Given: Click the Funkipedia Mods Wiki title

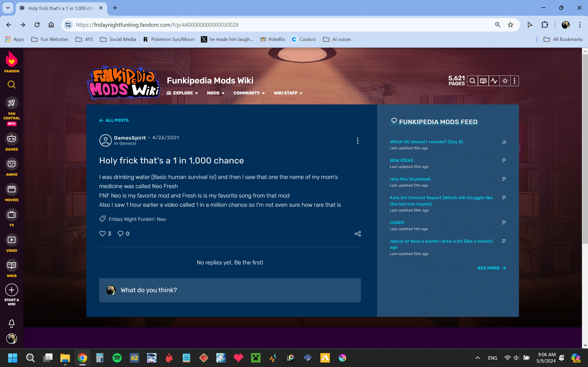Looking at the screenshot, I should tap(210, 80).
